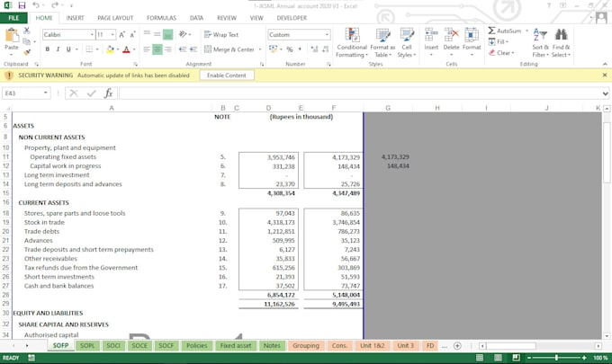The image size is (612, 364).
Task: Collapse the ribbon with the chevron
Action: tap(605, 64)
